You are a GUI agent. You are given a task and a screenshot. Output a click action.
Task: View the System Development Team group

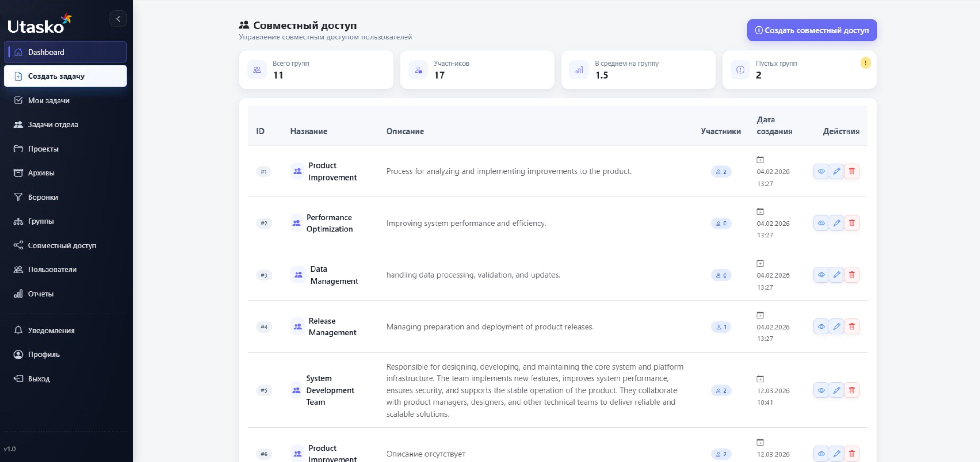click(x=821, y=390)
